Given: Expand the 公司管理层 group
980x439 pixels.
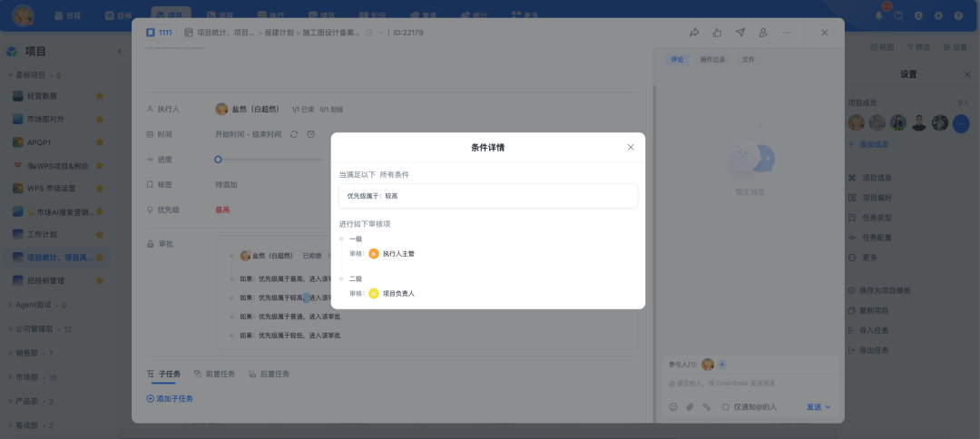Looking at the screenshot, I should [x=11, y=329].
